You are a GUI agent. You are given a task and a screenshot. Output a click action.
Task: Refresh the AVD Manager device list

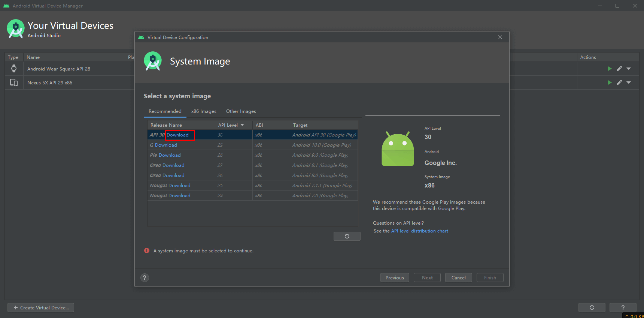click(592, 307)
